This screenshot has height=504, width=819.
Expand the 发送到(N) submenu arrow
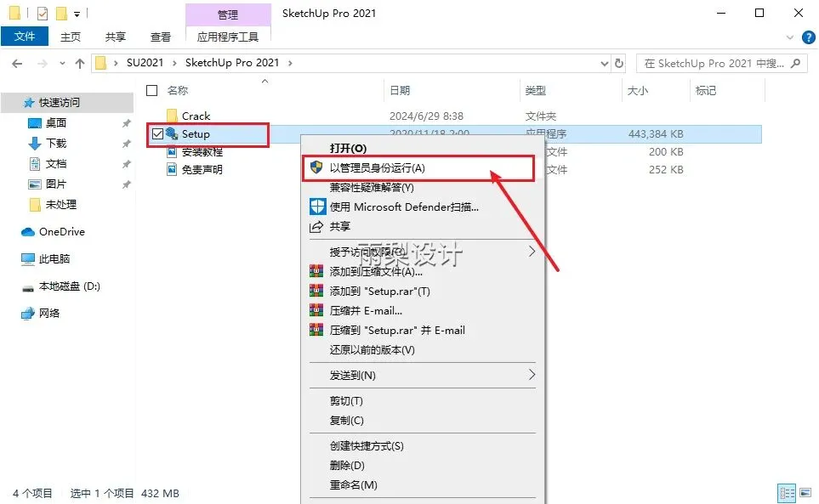tap(532, 375)
